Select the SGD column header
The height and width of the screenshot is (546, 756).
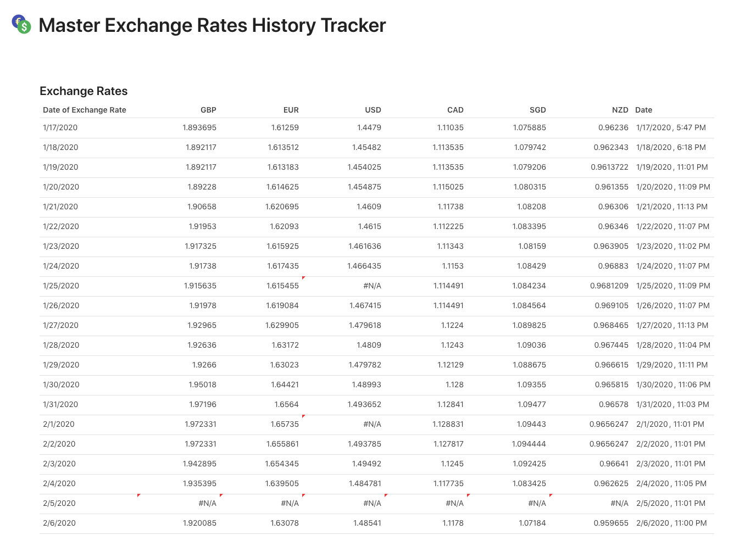(538, 110)
